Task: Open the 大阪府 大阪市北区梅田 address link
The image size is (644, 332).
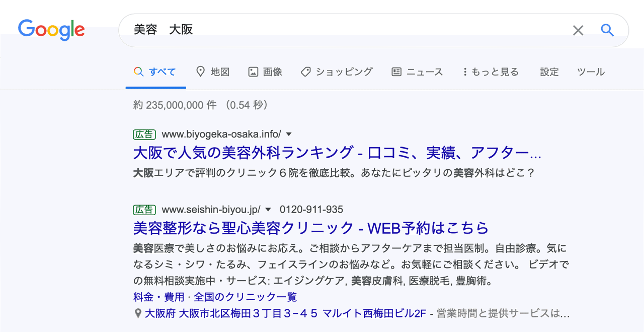Action: pyautogui.click(x=285, y=313)
